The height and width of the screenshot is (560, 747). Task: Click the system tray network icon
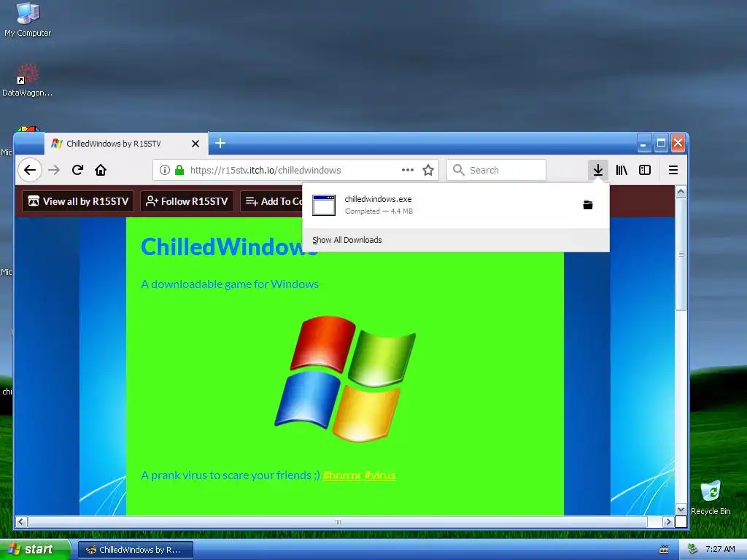point(693,549)
